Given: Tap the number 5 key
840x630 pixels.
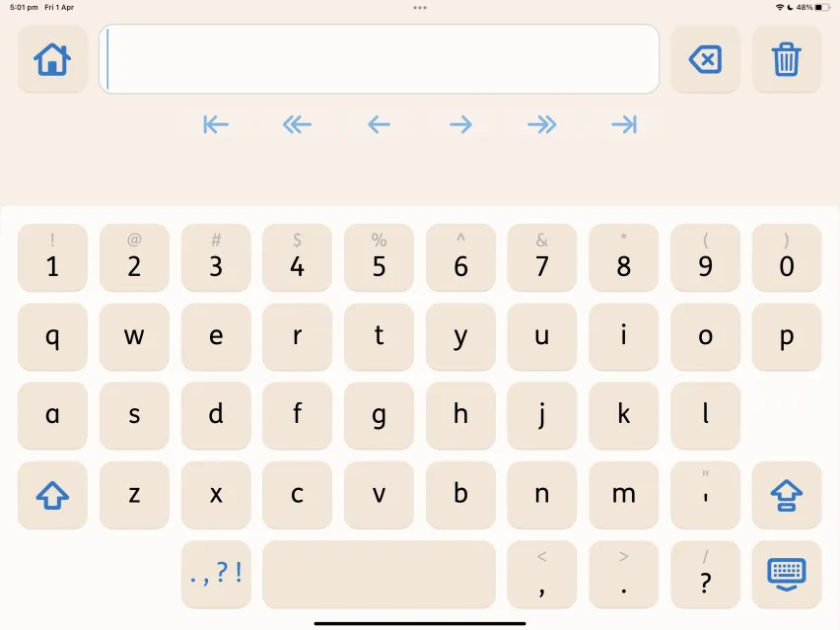Looking at the screenshot, I should click(x=379, y=257).
